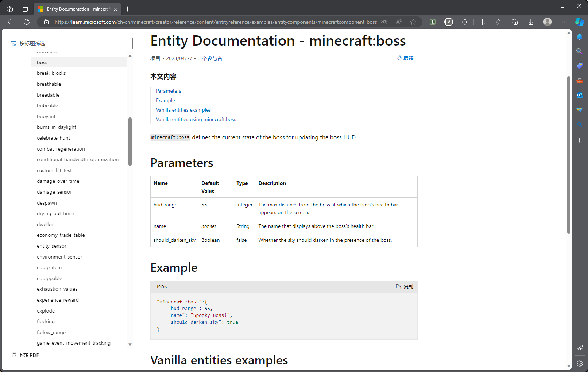Open the Extensions puzzle icon
This screenshot has width=588, height=372.
(465, 22)
